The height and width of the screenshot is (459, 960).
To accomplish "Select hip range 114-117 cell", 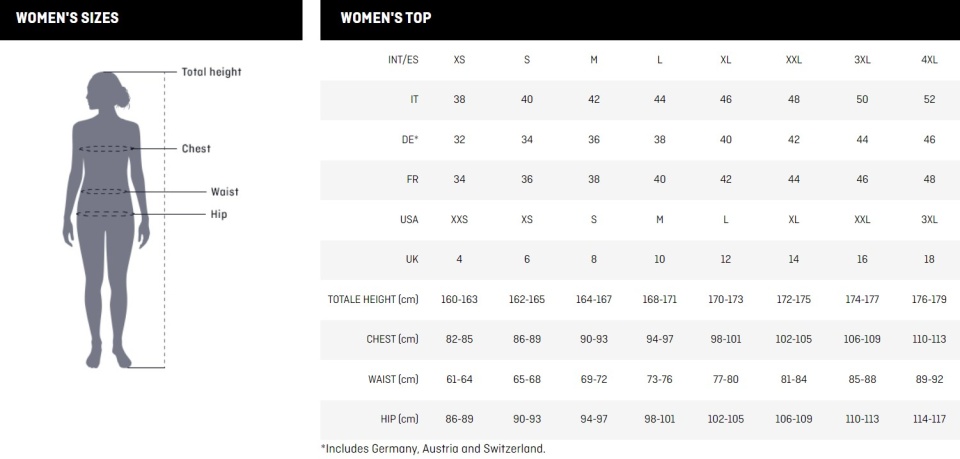I will [x=929, y=419].
